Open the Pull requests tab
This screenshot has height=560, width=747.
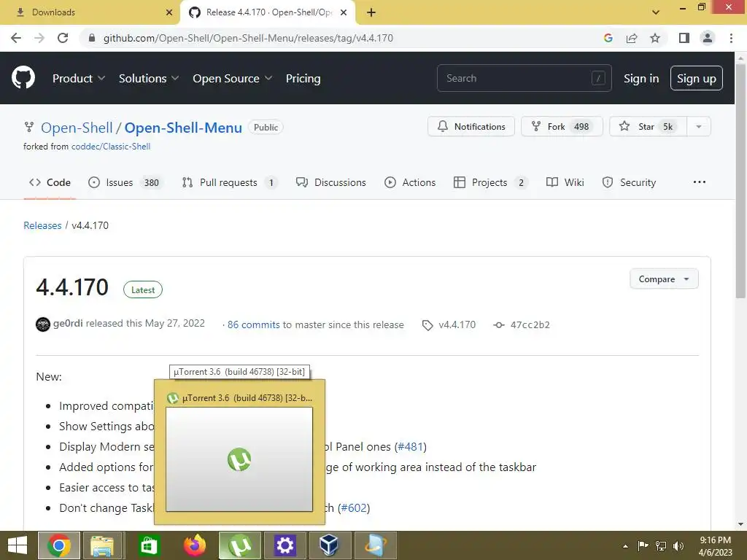230,182
